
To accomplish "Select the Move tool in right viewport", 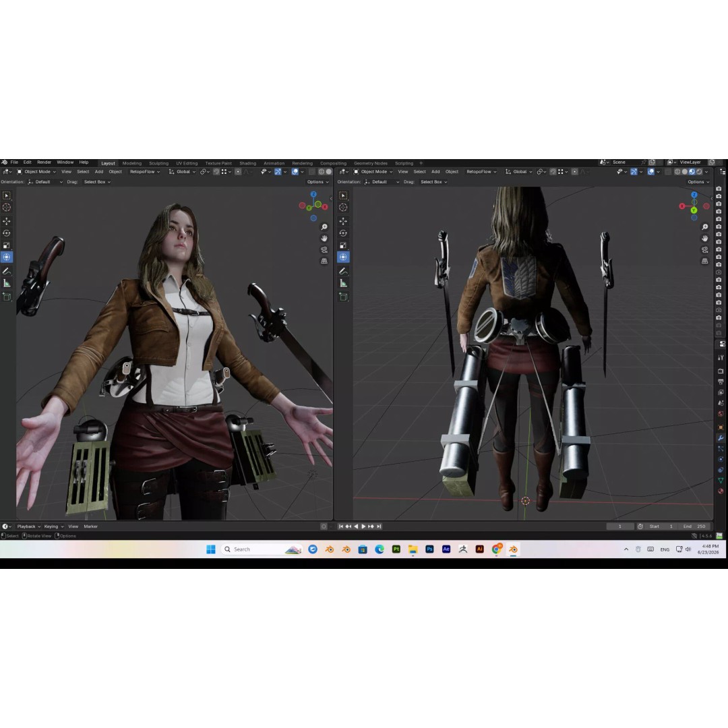I will point(343,222).
